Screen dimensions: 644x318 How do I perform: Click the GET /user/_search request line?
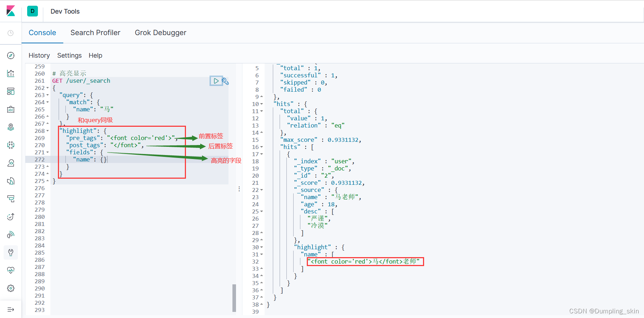point(81,81)
